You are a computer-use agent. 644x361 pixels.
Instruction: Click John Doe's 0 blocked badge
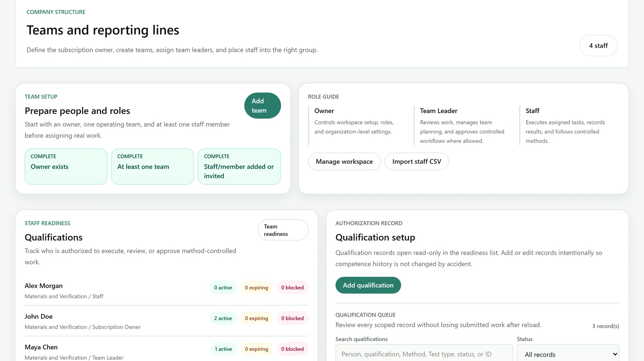coord(293,318)
